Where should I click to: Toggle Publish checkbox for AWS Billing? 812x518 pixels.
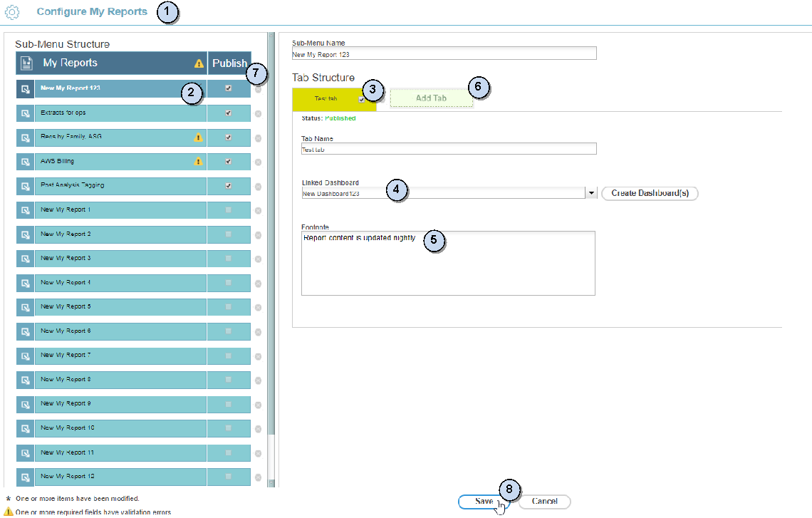(228, 162)
